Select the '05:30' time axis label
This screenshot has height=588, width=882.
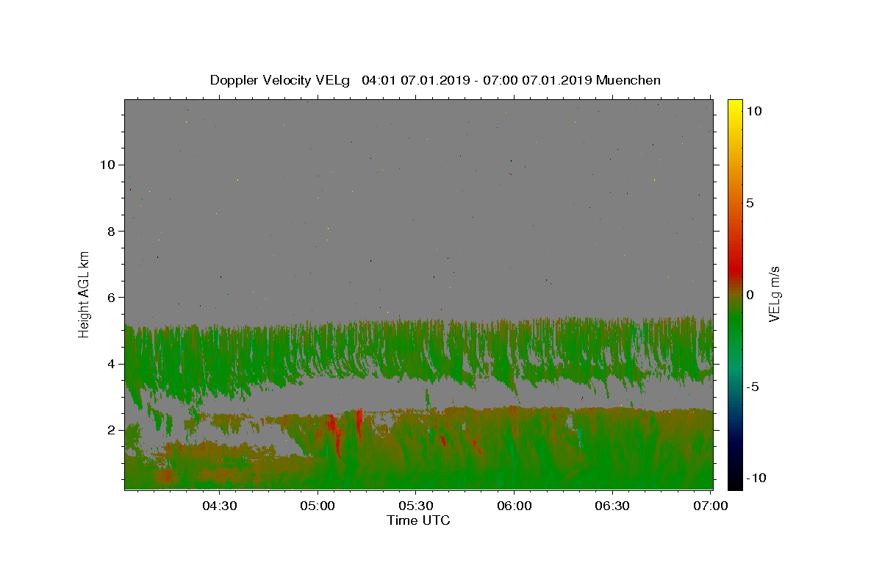tap(416, 506)
